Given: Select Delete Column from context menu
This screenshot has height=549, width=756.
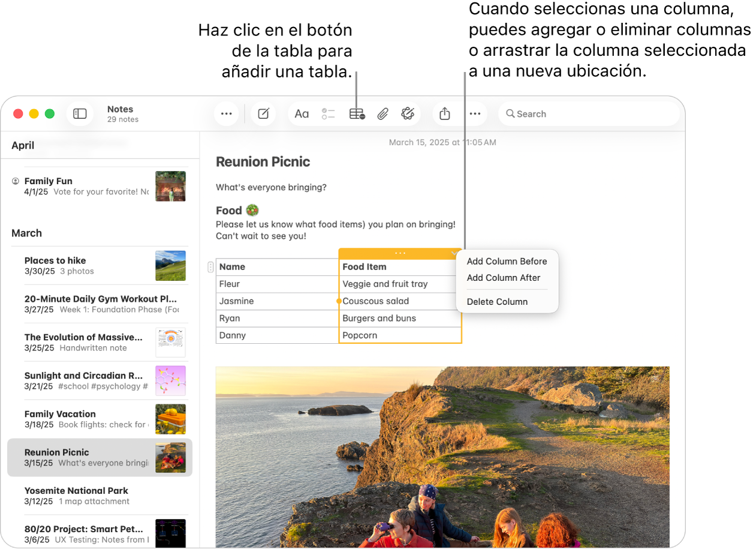Looking at the screenshot, I should click(x=497, y=302).
